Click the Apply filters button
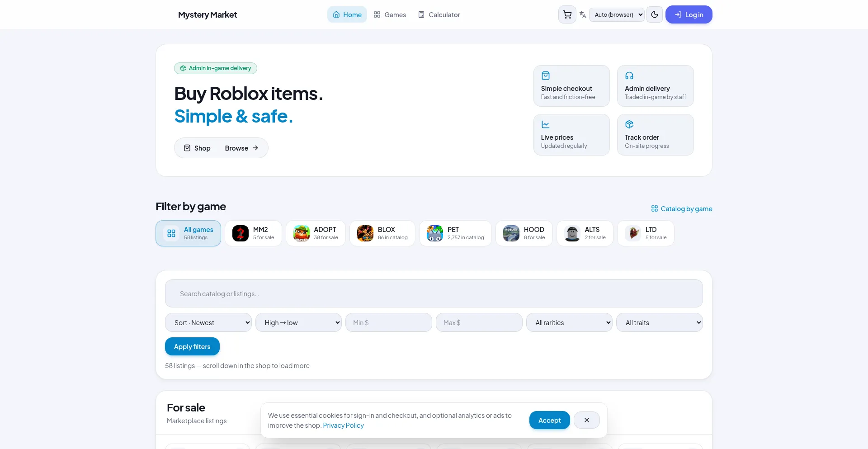The height and width of the screenshot is (449, 868). click(192, 346)
